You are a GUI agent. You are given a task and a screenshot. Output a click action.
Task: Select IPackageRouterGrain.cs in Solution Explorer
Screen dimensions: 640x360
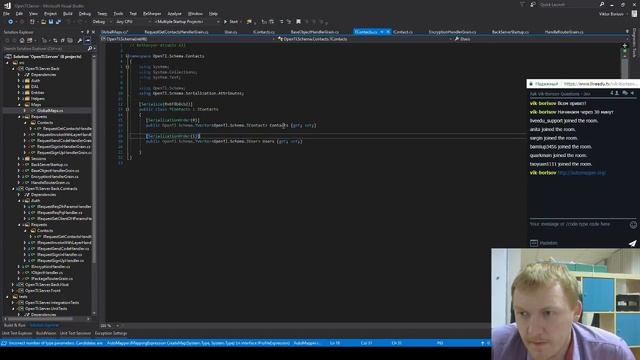pos(52,279)
